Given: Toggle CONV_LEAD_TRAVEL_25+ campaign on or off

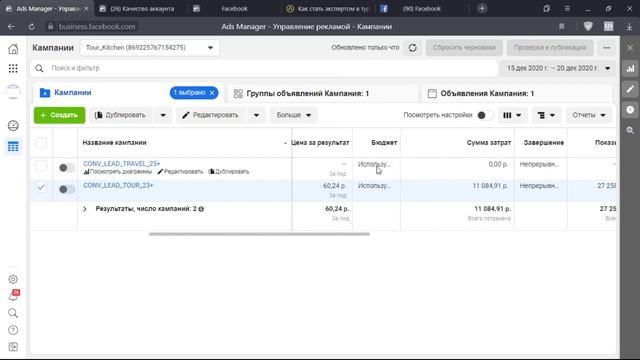Looking at the screenshot, I should pos(67,168).
